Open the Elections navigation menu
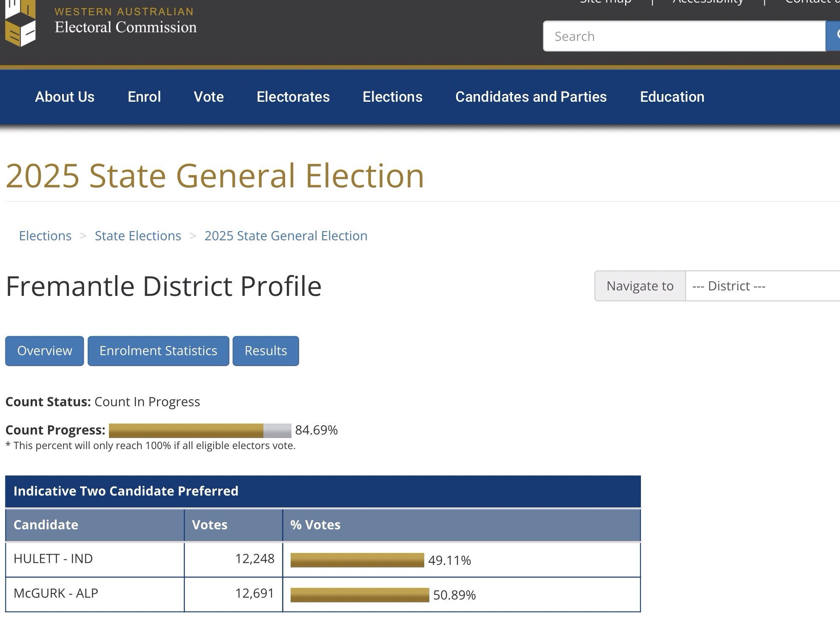Screen dimensions: 840x630 point(392,97)
